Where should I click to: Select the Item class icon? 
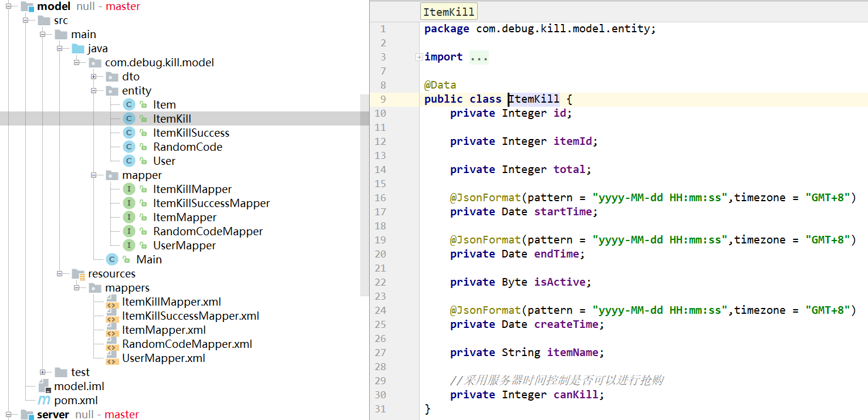point(129,104)
